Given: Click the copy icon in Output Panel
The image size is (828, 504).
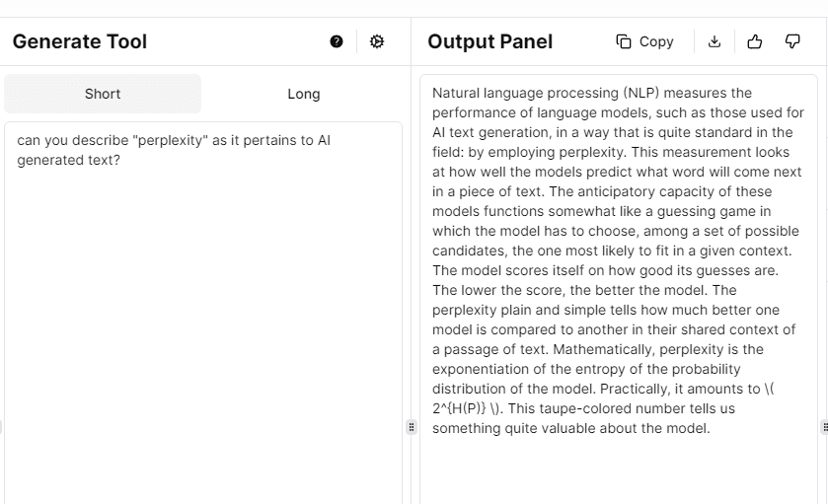Looking at the screenshot, I should pyautogui.click(x=624, y=41).
